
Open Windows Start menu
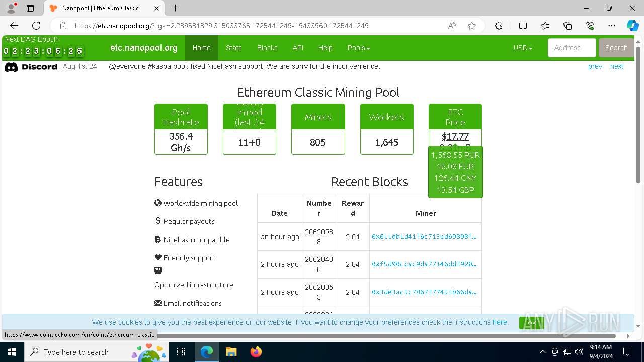[12, 352]
